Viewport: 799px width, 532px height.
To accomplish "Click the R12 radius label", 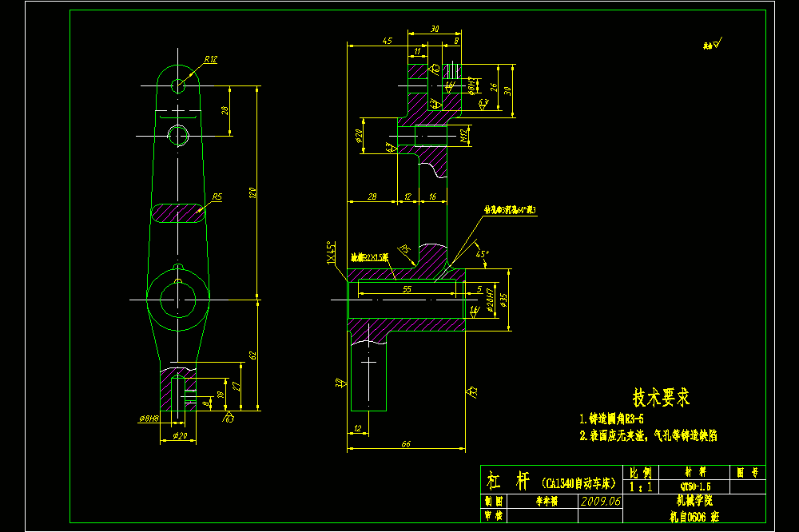I will point(210,59).
